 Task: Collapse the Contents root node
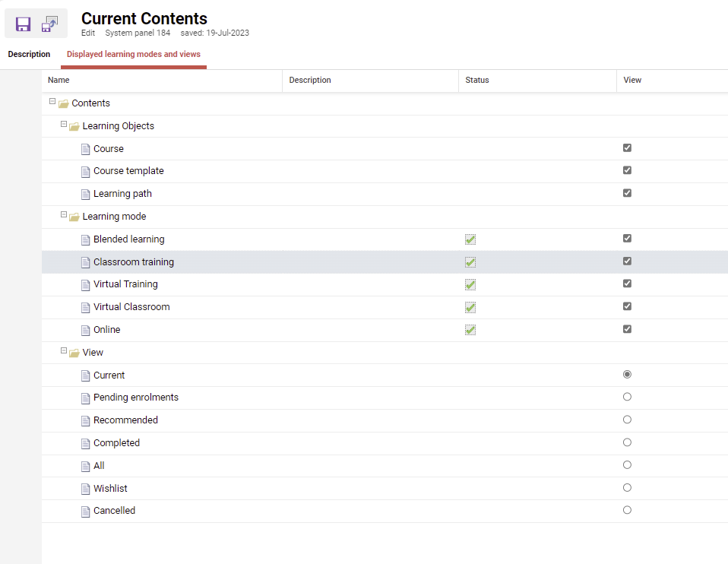(52, 102)
